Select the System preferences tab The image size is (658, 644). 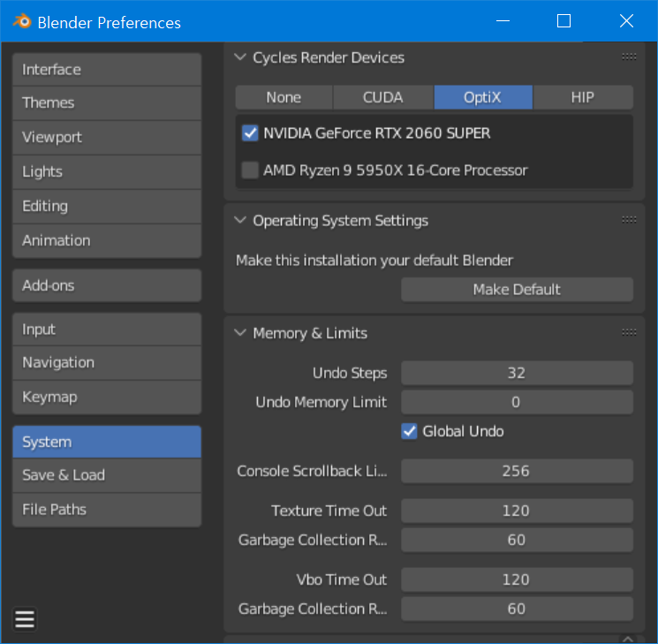pos(107,442)
